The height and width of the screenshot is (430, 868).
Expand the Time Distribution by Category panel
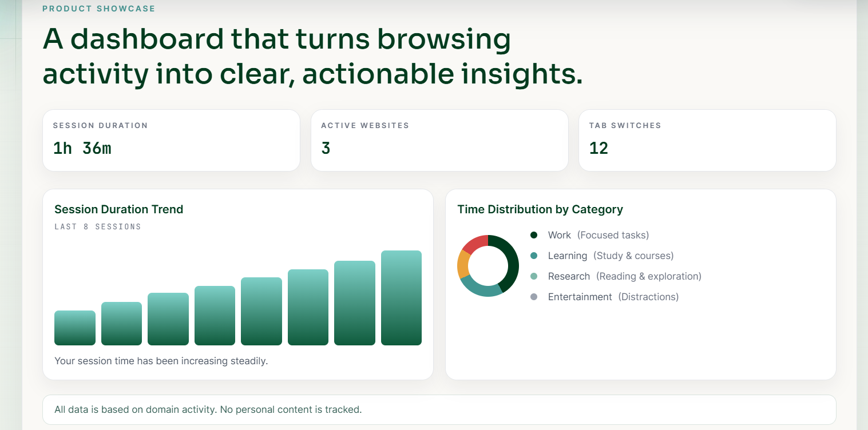click(540, 209)
